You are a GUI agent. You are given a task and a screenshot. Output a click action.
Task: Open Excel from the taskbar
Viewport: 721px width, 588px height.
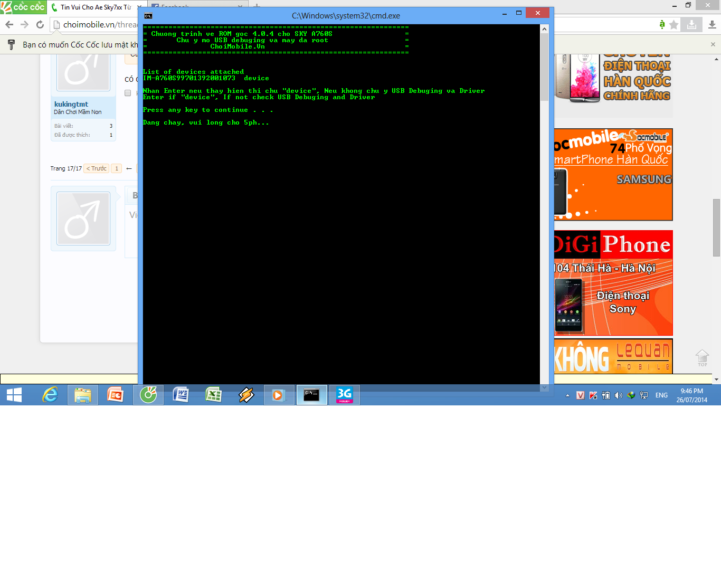(x=213, y=395)
